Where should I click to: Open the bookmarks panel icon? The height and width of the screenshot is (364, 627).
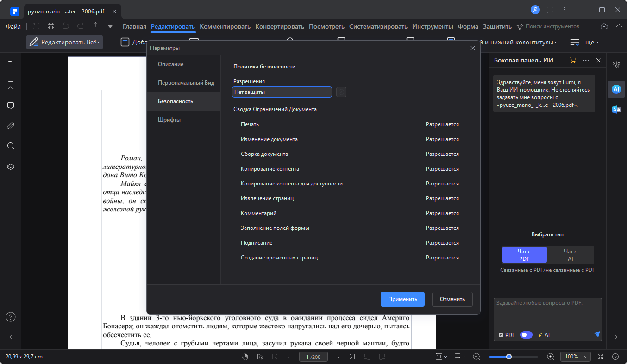tap(11, 85)
